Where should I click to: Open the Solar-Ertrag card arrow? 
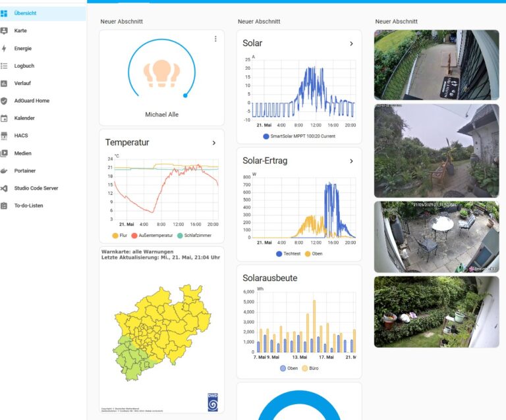[351, 161]
